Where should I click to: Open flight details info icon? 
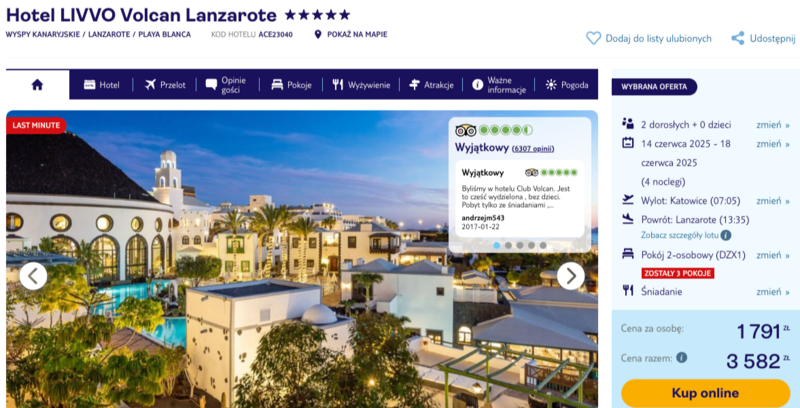[726, 235]
